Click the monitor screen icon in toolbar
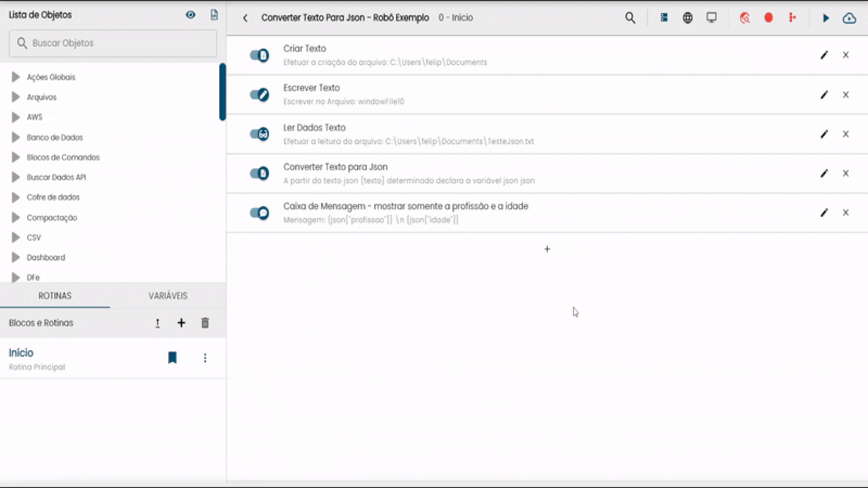868x488 pixels. point(711,18)
